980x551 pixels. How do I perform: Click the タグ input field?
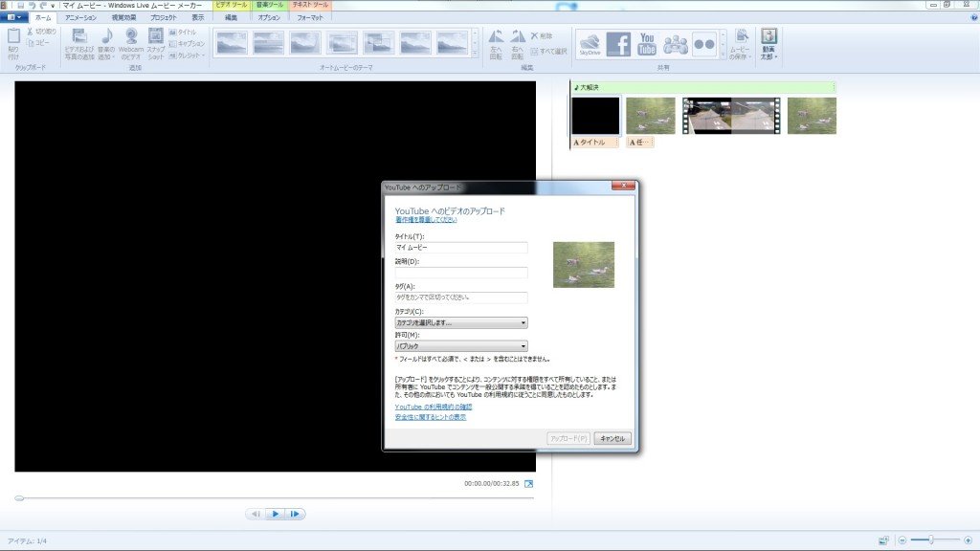pyautogui.click(x=461, y=298)
